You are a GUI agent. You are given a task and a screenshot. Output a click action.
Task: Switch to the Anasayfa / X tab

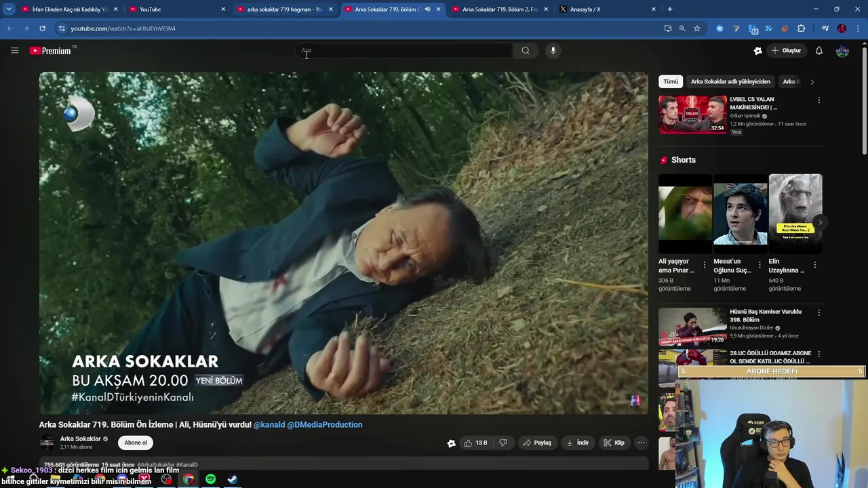point(607,9)
